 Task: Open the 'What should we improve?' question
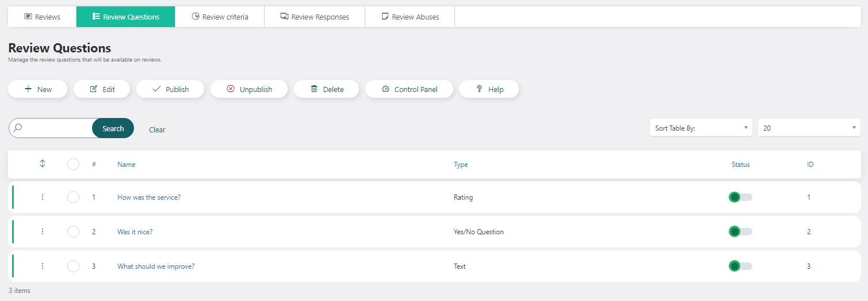(x=156, y=266)
